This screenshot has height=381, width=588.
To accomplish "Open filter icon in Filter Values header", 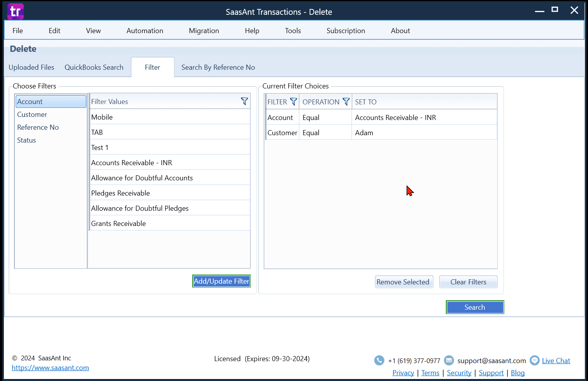I will 245,101.
